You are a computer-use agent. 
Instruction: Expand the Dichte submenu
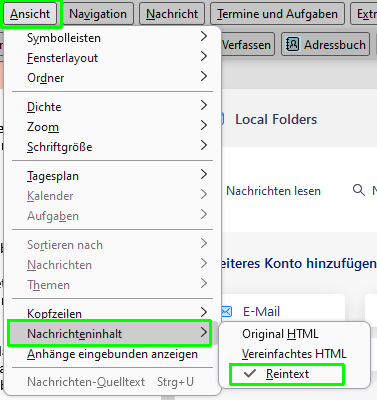(112, 107)
